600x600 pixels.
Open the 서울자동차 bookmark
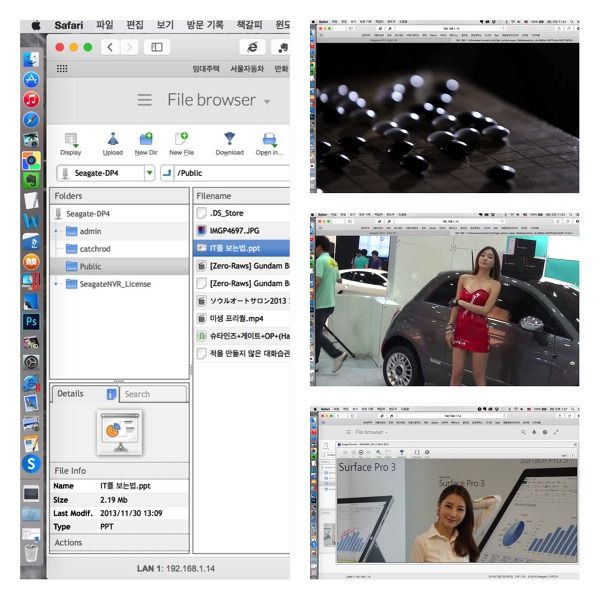[x=247, y=68]
